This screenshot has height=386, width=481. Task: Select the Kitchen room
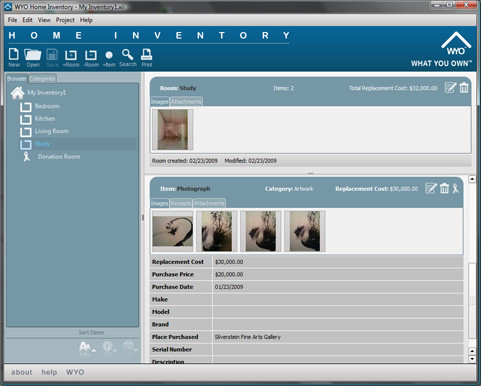45,119
